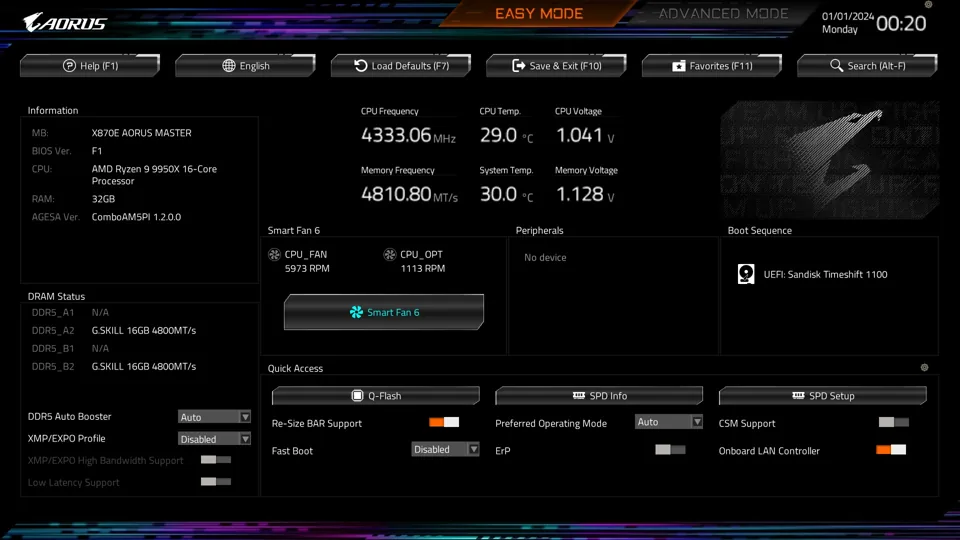Open Favorites (F11)
The width and height of the screenshot is (960, 540).
tap(712, 66)
